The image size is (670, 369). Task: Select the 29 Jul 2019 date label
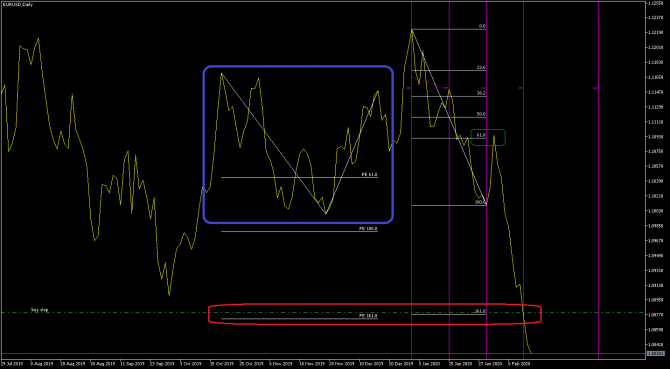12,364
